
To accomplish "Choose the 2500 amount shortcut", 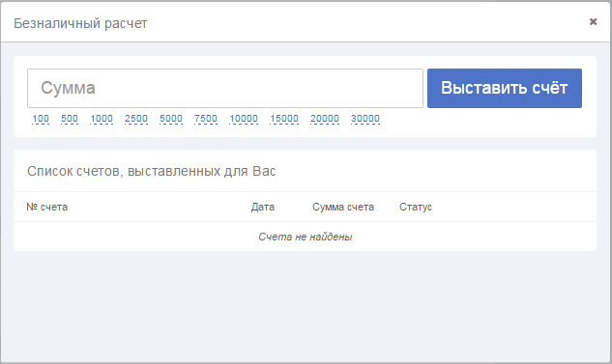I will coord(136,119).
